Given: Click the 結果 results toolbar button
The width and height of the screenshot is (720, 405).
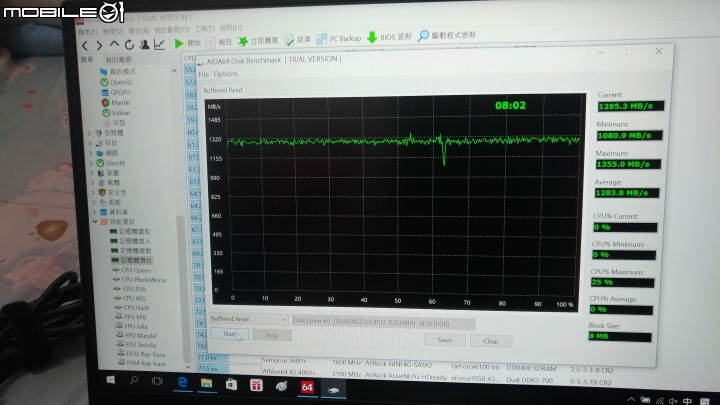Looking at the screenshot, I should click(298, 40).
